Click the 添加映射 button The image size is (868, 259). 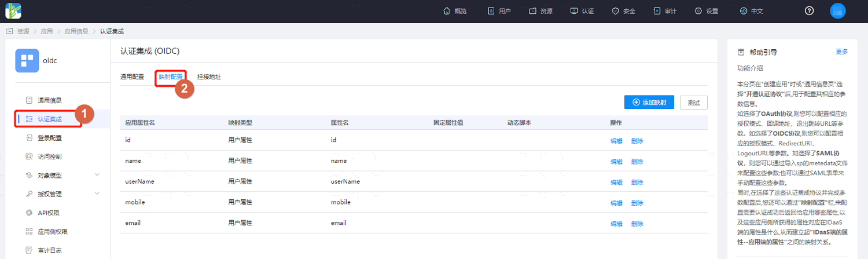tap(649, 102)
